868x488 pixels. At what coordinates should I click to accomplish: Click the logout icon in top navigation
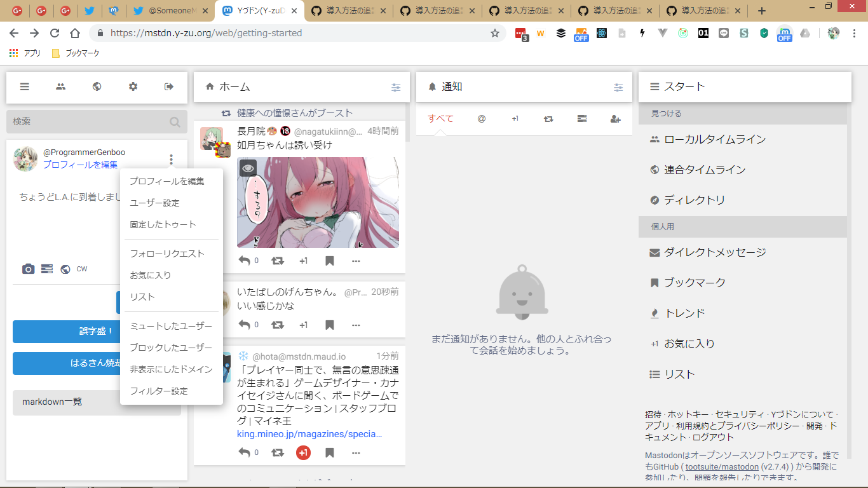pos(169,87)
